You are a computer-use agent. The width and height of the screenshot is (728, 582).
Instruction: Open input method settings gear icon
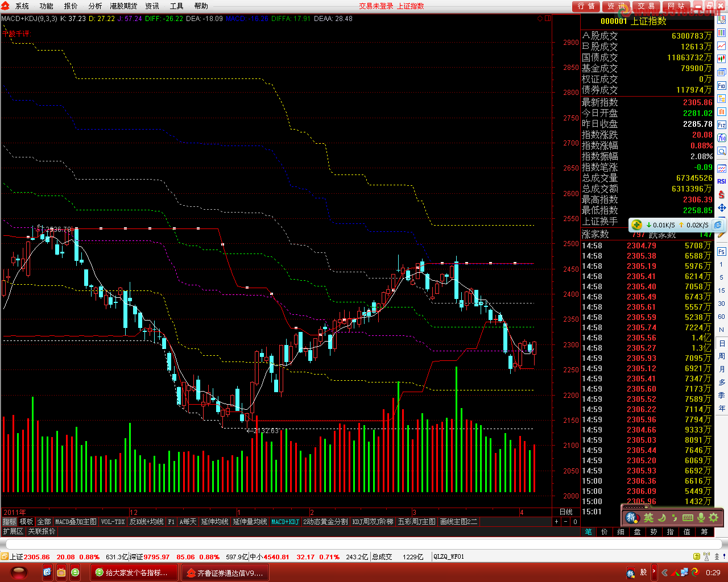(714, 518)
